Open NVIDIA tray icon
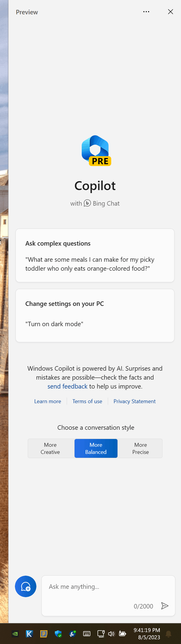The height and width of the screenshot is (644, 181). click(15, 634)
